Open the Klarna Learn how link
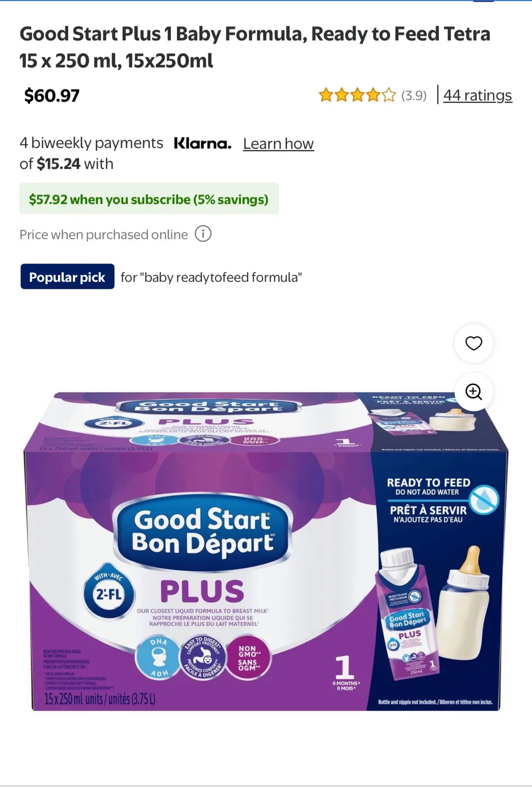 coord(278,144)
